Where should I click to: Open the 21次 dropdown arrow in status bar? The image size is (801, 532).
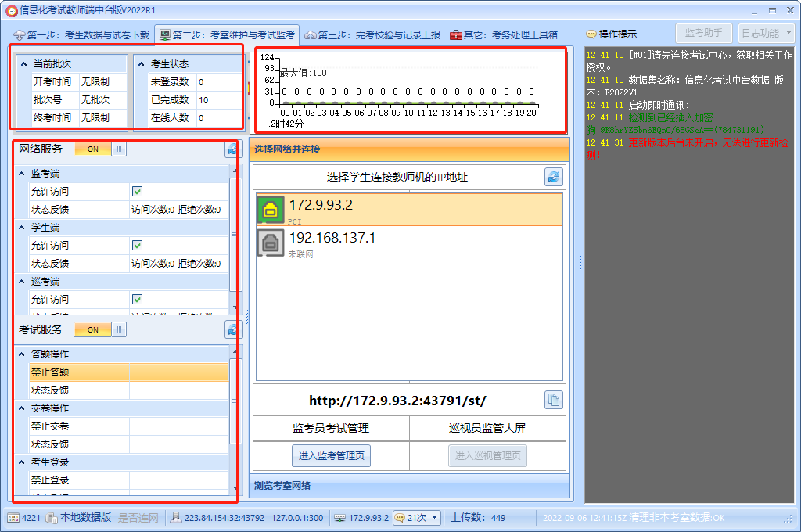(435, 518)
